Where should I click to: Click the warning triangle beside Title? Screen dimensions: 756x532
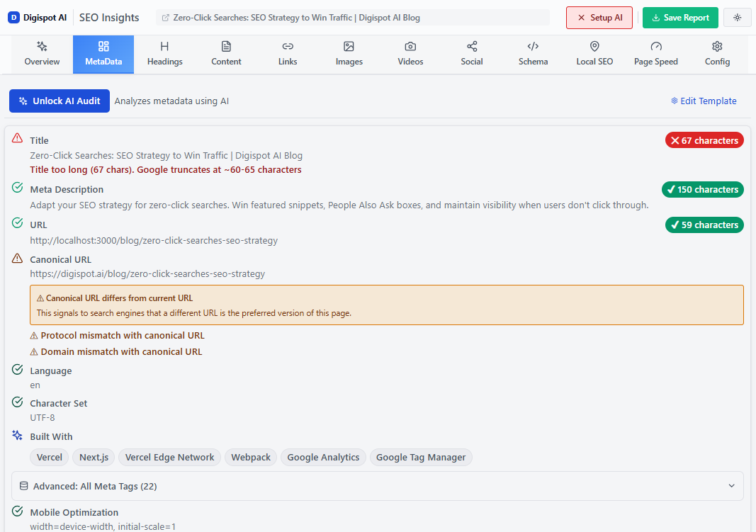point(18,139)
